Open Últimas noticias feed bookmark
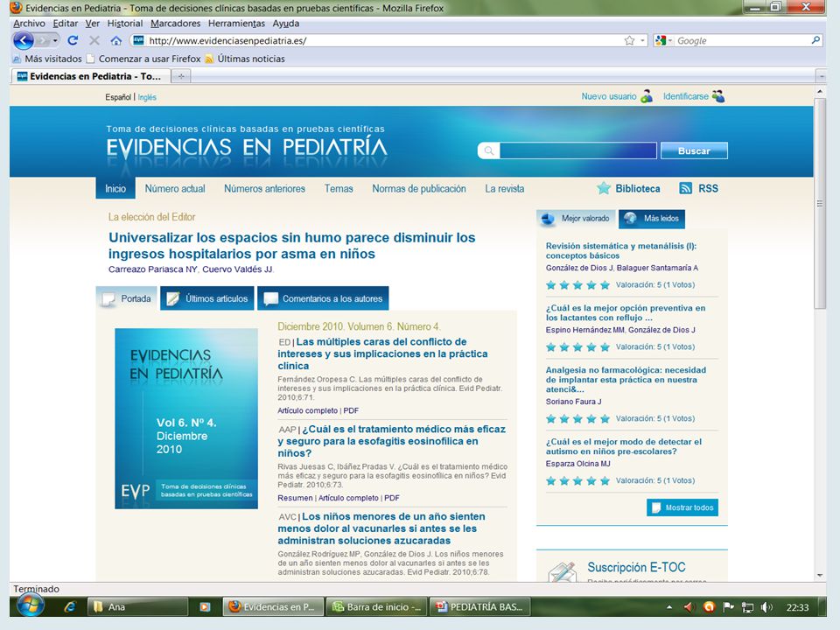The width and height of the screenshot is (840, 630). point(245,59)
